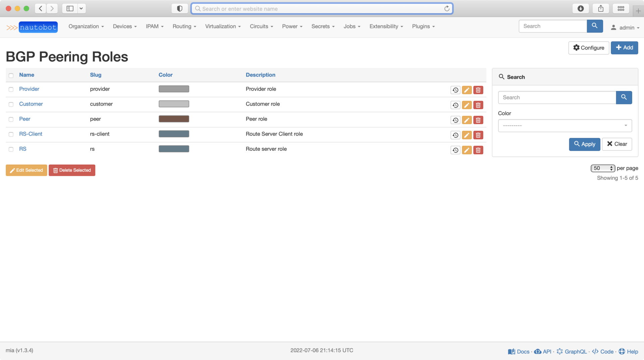Screen dimensions: 644x360
Task: Toggle the select-all checkbox in header
Action: [x=11, y=75]
